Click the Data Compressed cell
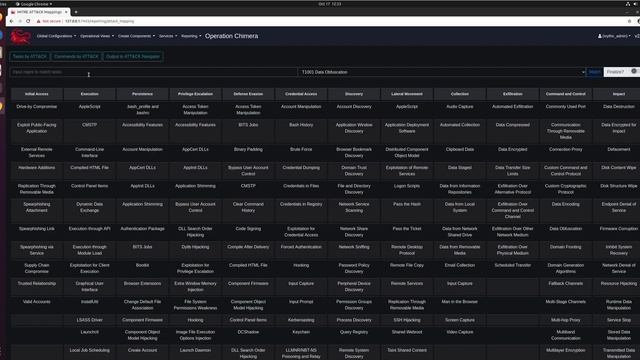 [x=513, y=131]
